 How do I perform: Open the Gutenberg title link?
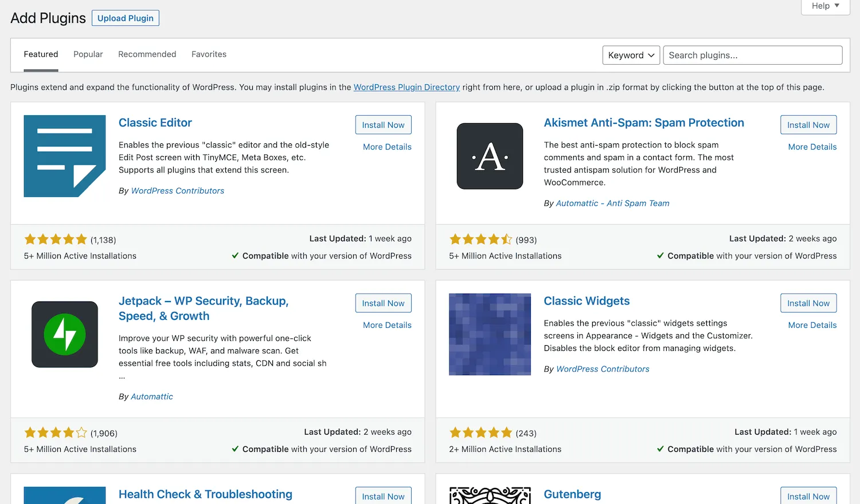[x=572, y=494]
